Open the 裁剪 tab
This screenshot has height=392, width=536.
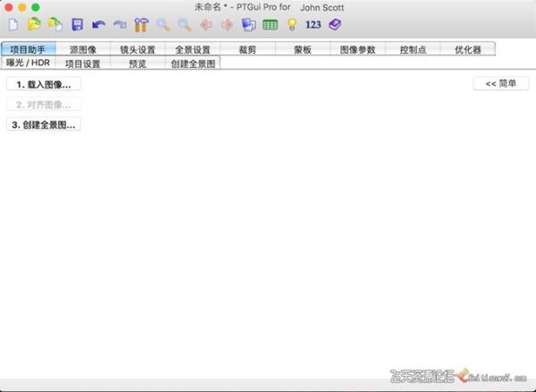click(x=247, y=49)
